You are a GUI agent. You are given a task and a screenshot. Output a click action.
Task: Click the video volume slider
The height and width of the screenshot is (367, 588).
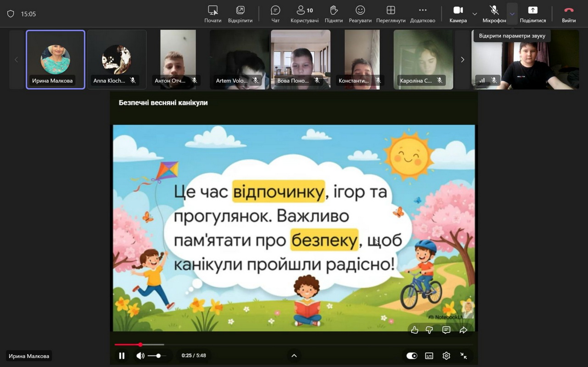click(x=157, y=356)
